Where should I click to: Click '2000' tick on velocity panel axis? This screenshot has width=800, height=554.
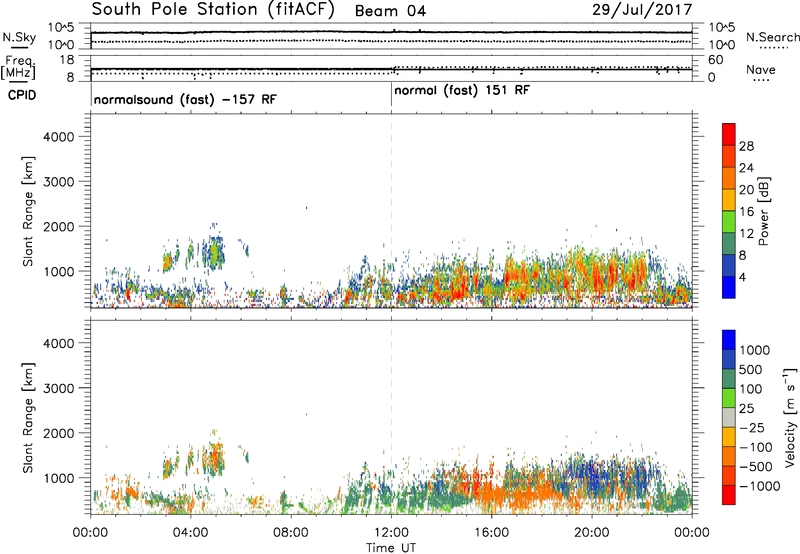[59, 433]
